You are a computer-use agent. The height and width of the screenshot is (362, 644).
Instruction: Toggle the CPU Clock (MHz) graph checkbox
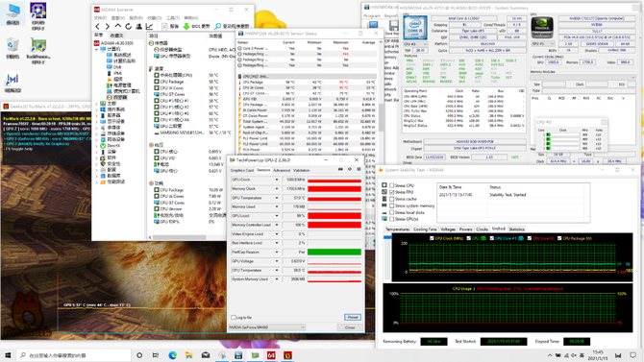tap(432, 238)
